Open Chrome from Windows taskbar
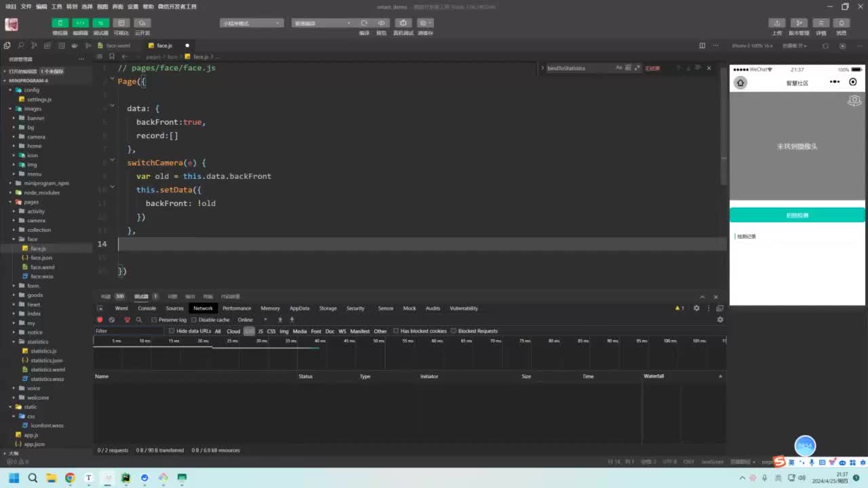Screen dimensions: 868x488 coord(69,478)
